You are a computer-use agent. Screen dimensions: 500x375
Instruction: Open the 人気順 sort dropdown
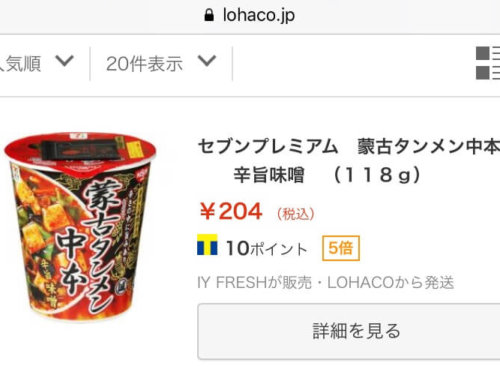point(36,63)
